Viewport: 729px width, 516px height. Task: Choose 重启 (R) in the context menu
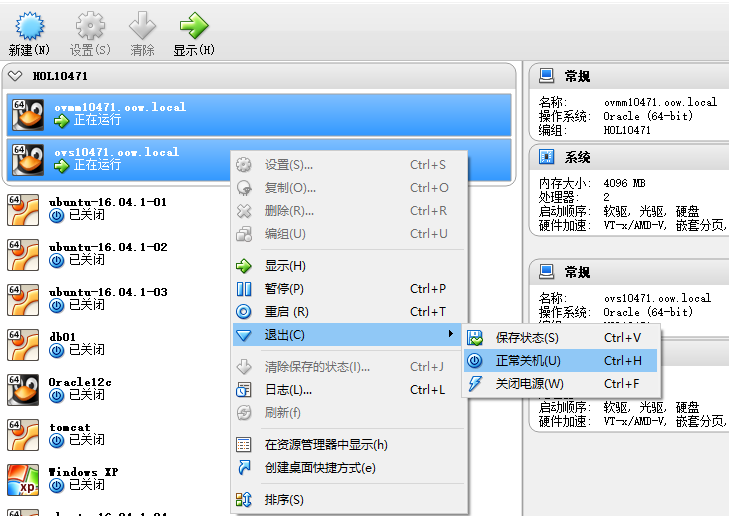click(349, 311)
